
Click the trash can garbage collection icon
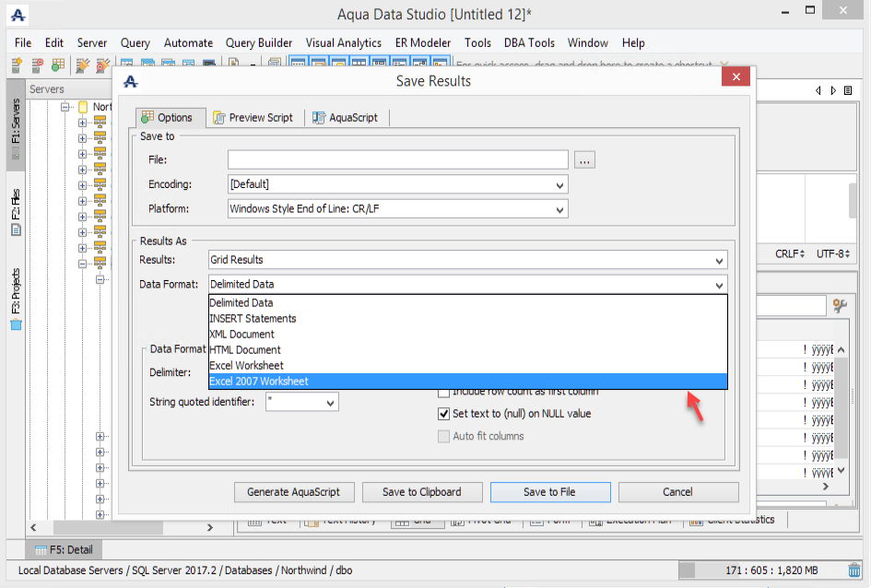click(854, 570)
